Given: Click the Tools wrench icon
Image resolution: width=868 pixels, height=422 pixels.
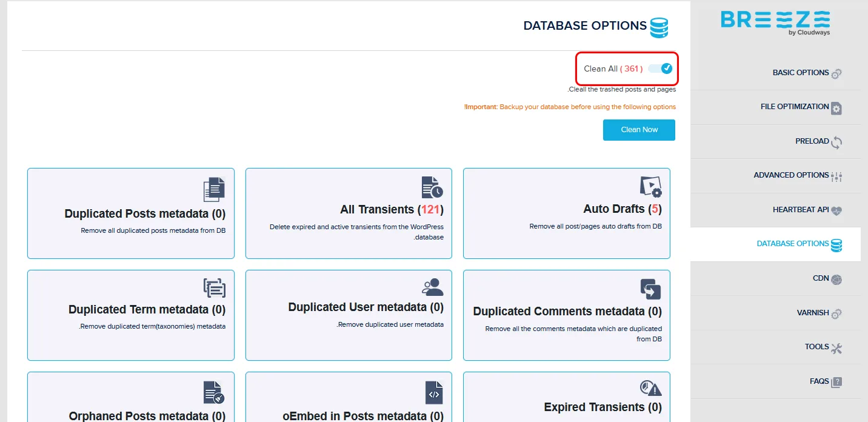Looking at the screenshot, I should (836, 348).
